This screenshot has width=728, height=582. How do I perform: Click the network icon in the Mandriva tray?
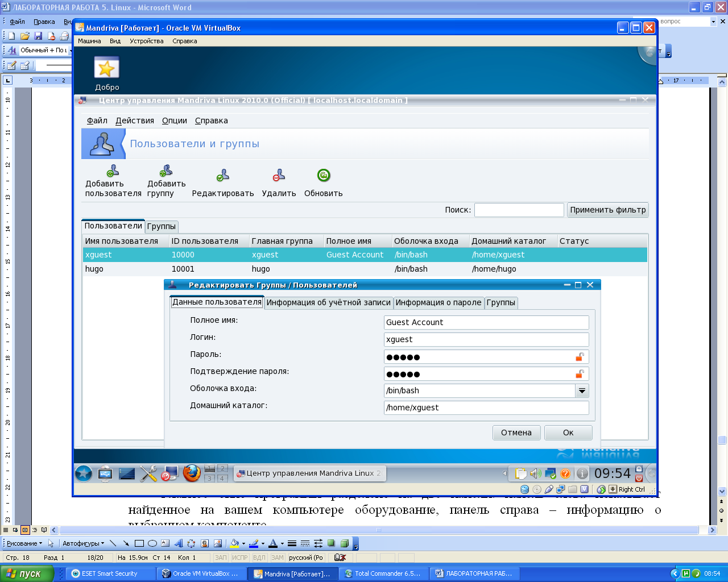(551, 473)
